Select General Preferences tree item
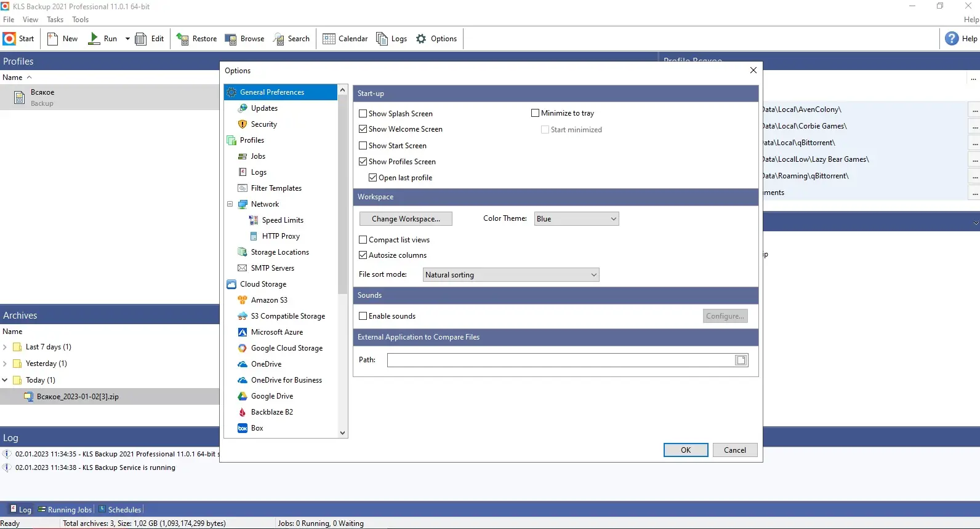980x529 pixels. [x=281, y=92]
